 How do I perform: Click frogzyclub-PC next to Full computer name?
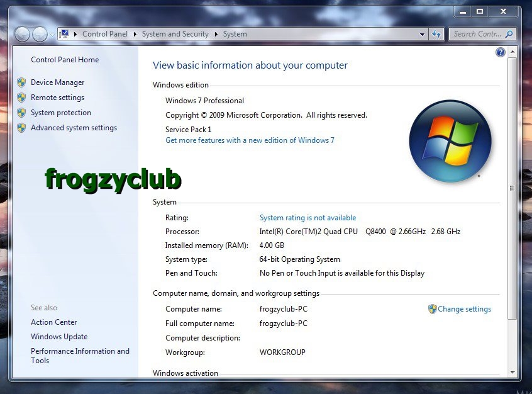click(x=284, y=324)
